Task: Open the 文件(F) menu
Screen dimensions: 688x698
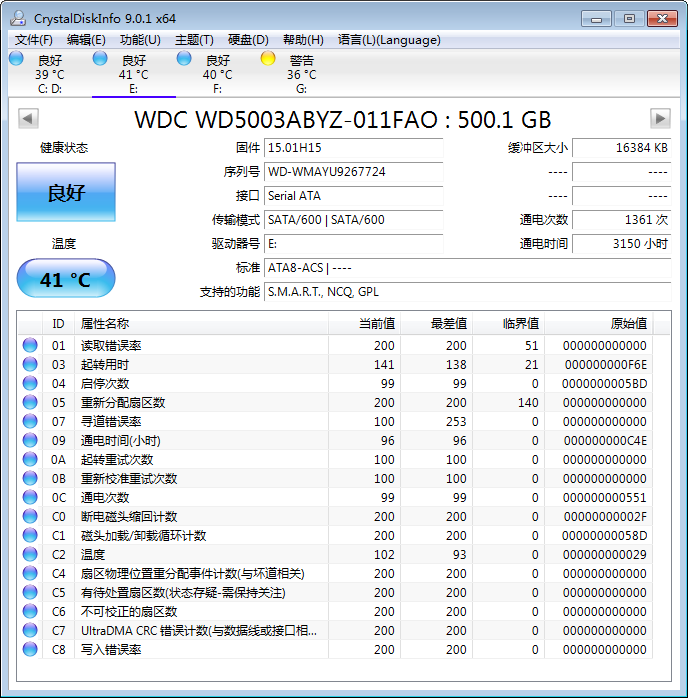Action: [x=34, y=40]
